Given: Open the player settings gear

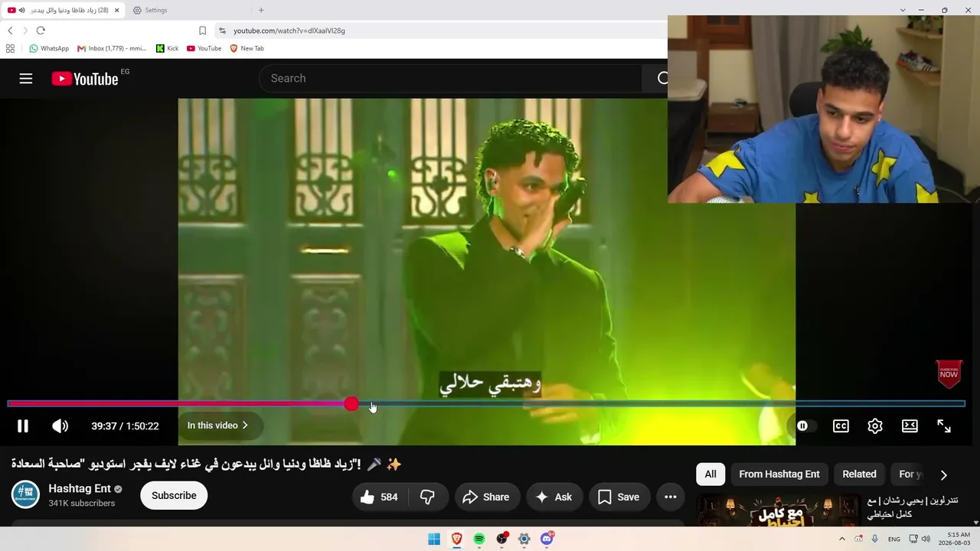Looking at the screenshot, I should point(875,426).
